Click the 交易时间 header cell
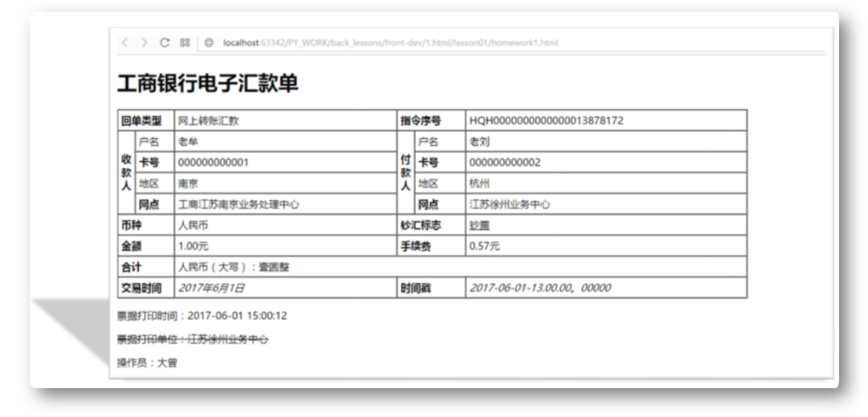 [x=146, y=288]
